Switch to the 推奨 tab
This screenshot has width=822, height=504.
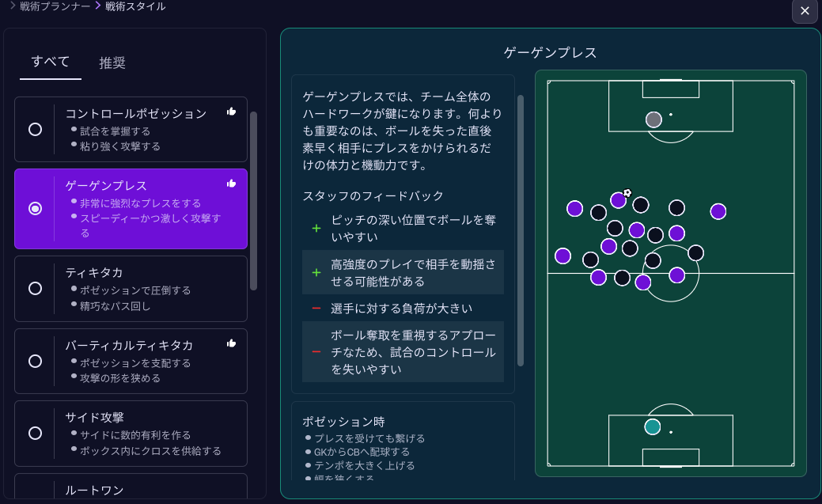click(112, 63)
